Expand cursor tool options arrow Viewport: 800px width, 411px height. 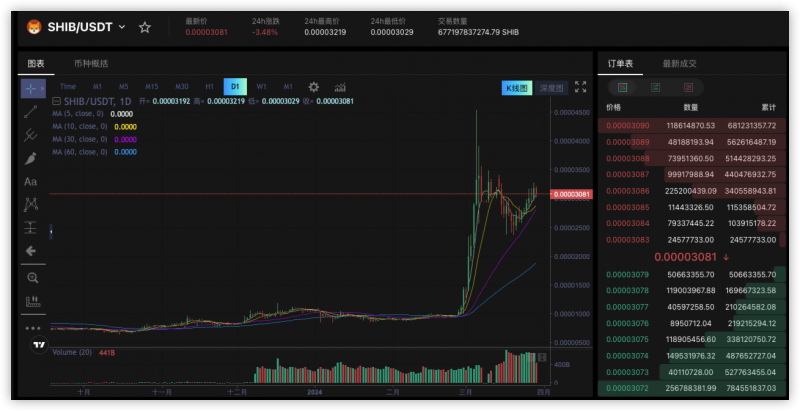click(x=42, y=89)
